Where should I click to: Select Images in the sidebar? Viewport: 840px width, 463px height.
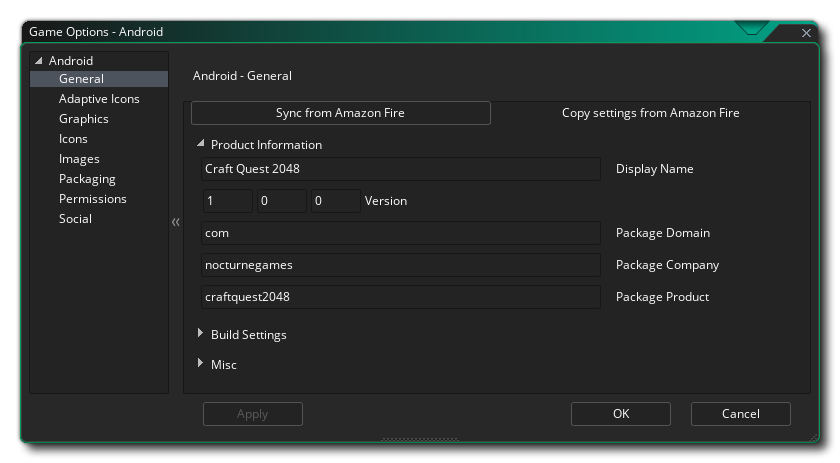(x=79, y=159)
